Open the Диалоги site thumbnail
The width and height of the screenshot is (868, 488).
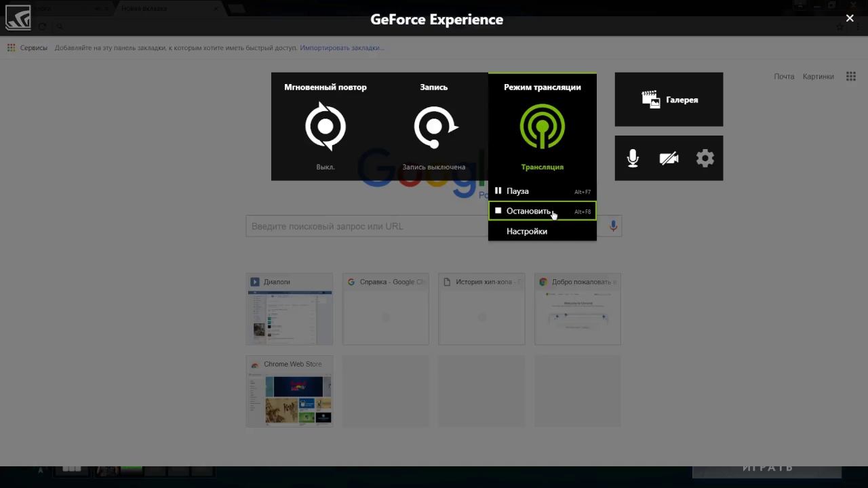[x=290, y=309]
